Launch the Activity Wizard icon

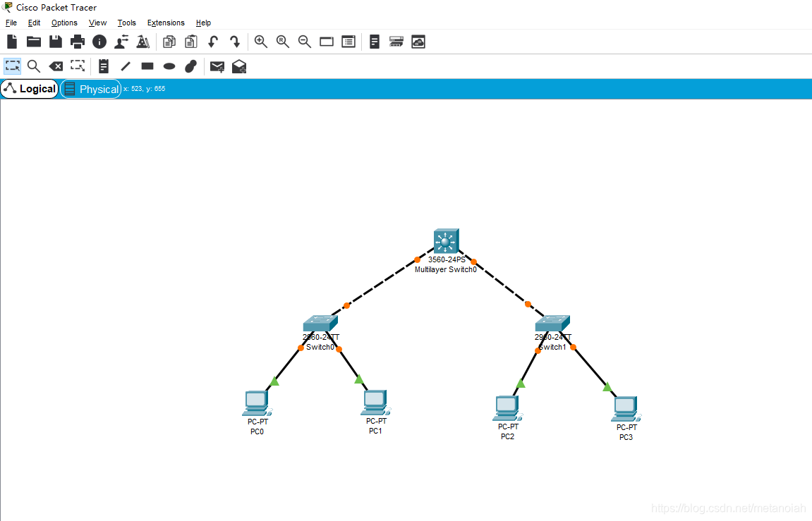pyautogui.click(x=143, y=42)
